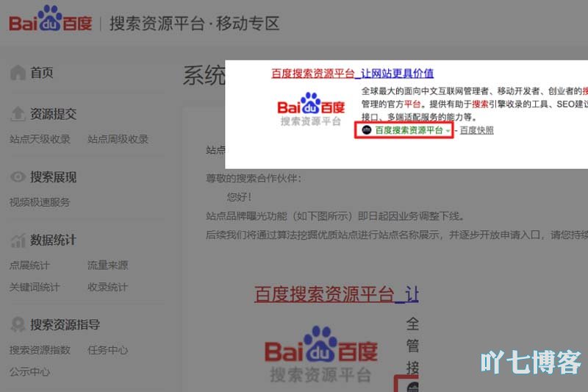This screenshot has height=392, width=588.
Task: Click the text 尊敬的搜索合作伙伴:
Action: tap(254, 178)
